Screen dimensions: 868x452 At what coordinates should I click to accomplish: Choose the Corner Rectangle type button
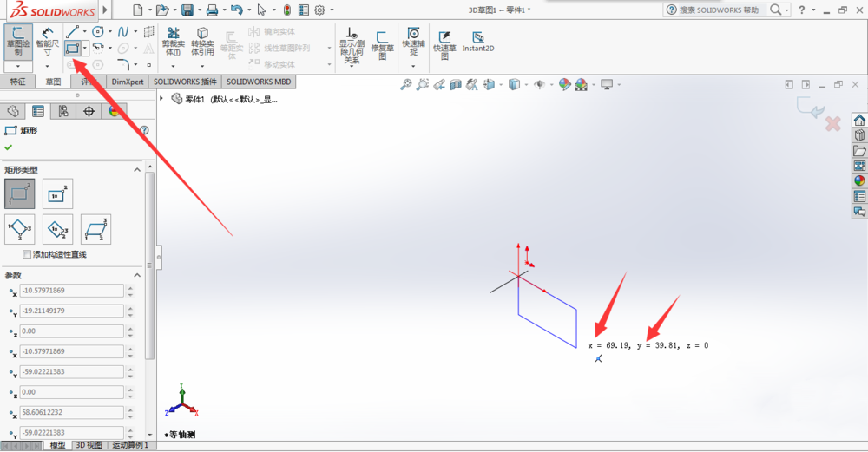point(20,193)
